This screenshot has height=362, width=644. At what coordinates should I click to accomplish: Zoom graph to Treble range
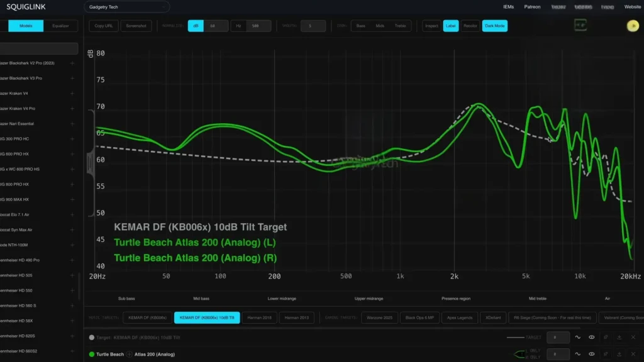[401, 26]
